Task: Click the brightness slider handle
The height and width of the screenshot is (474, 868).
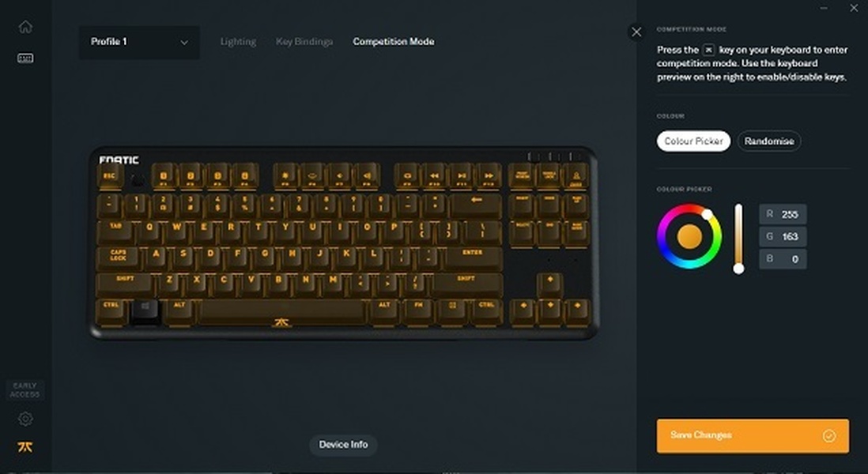Action: tap(738, 269)
